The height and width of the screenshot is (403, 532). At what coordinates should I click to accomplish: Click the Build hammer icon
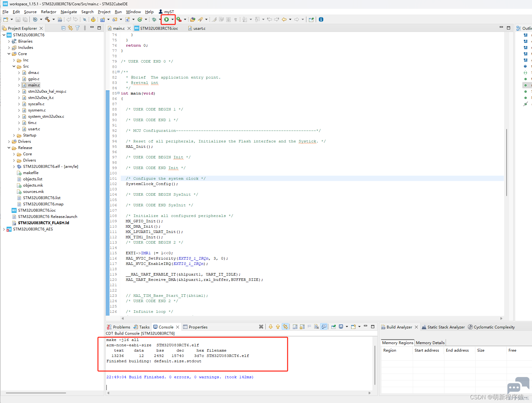click(x=48, y=19)
